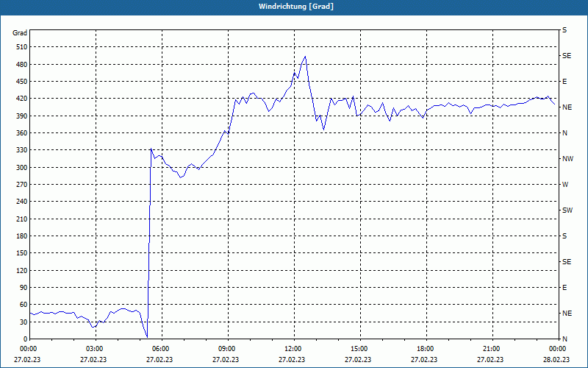Select the 510 y-axis value

[x=22, y=47]
